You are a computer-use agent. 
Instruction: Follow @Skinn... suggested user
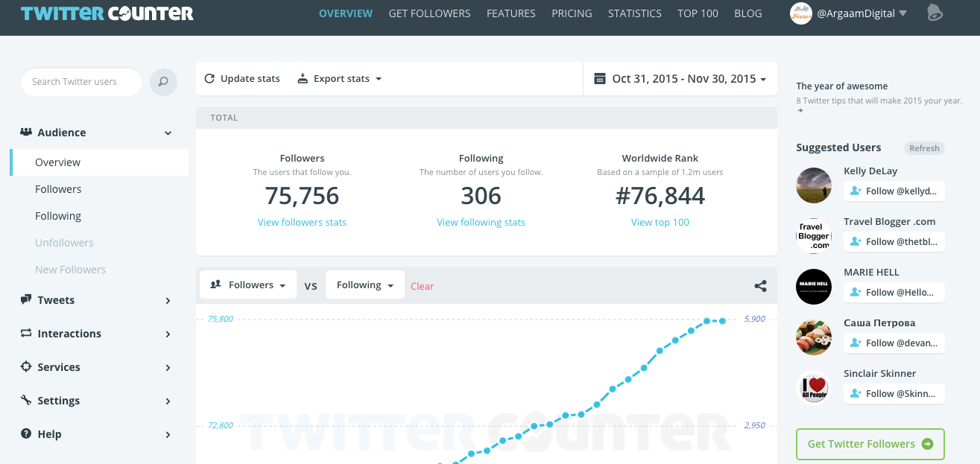tap(894, 394)
